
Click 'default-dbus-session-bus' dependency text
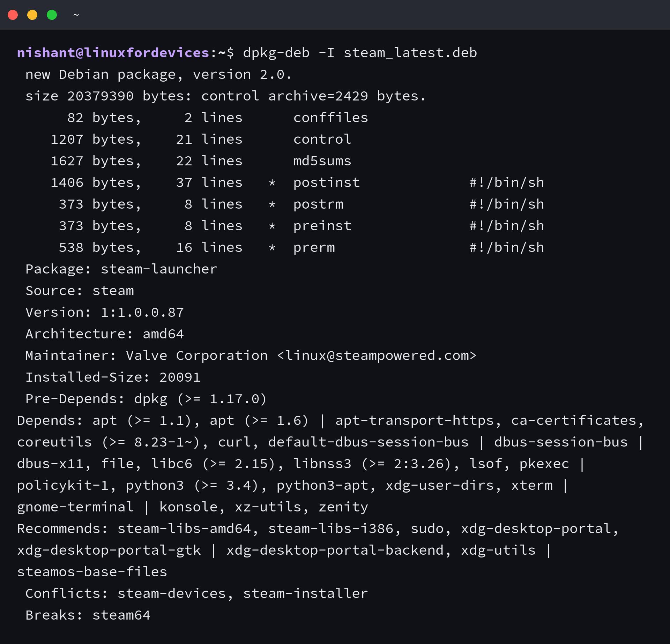[368, 442]
